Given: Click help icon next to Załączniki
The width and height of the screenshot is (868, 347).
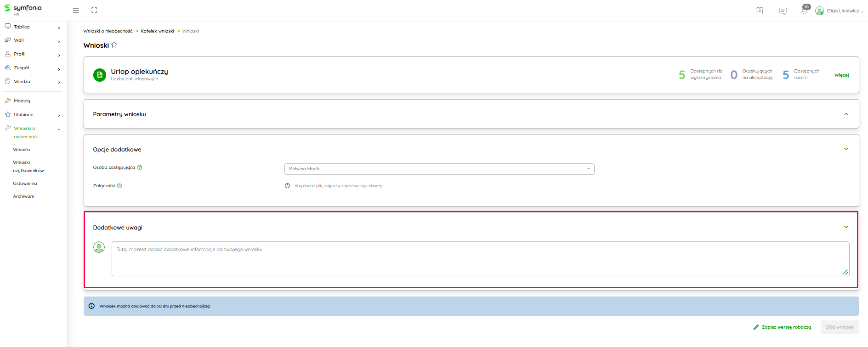Looking at the screenshot, I should click(119, 186).
